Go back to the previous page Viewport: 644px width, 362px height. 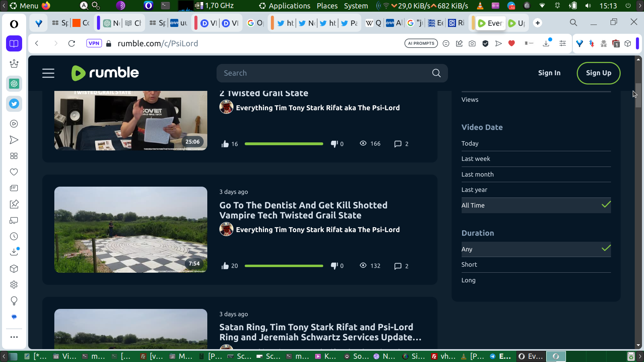coord(37,43)
